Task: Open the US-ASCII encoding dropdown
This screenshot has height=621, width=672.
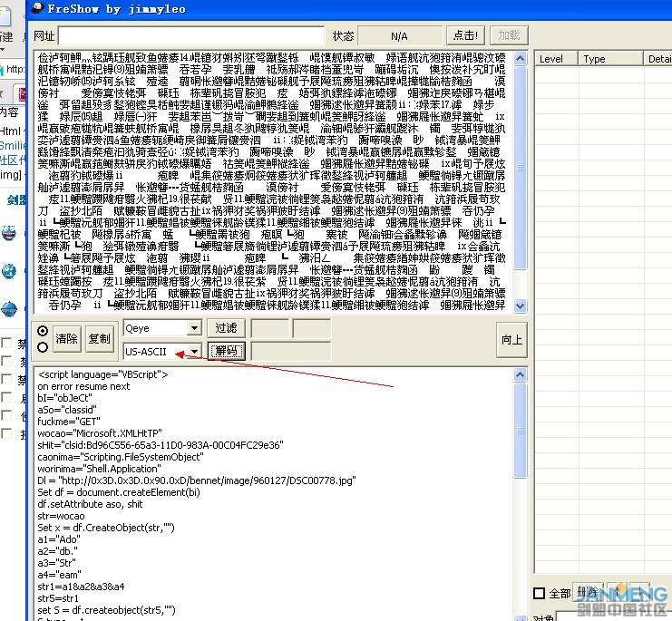Action: [194, 351]
